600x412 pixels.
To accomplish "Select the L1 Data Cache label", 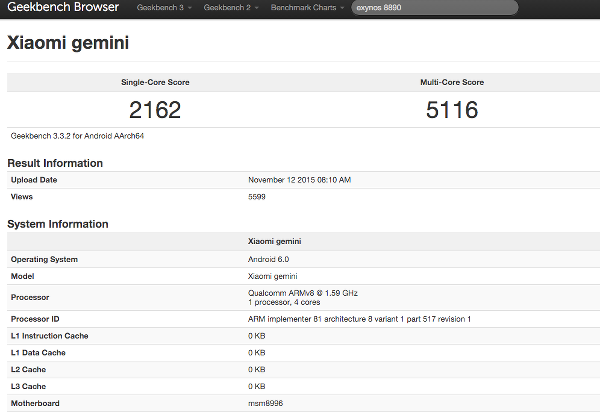I will [x=38, y=353].
